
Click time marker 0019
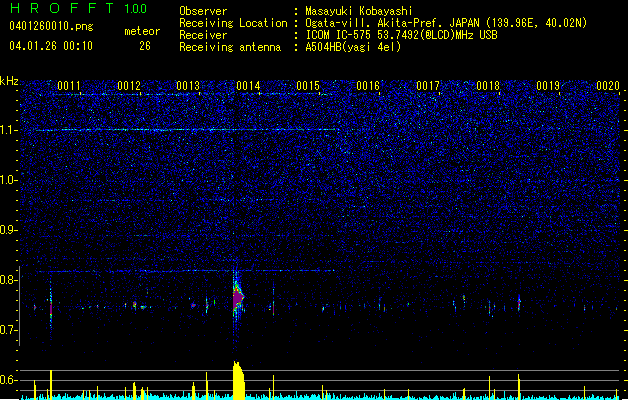(x=548, y=85)
